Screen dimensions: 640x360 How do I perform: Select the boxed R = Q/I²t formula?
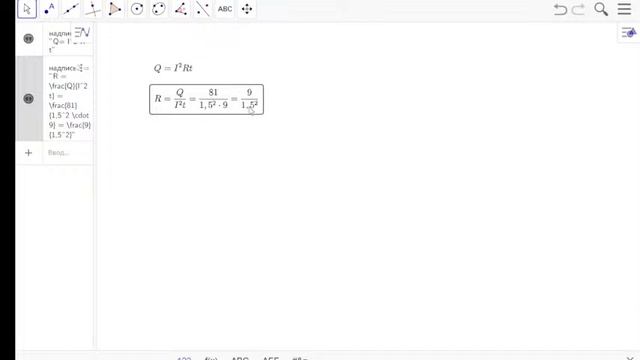207,99
